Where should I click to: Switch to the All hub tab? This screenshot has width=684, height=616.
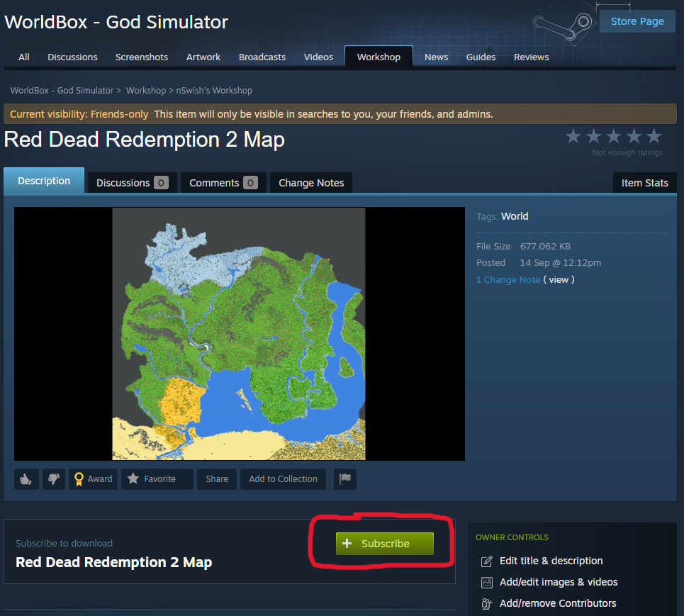click(x=24, y=57)
